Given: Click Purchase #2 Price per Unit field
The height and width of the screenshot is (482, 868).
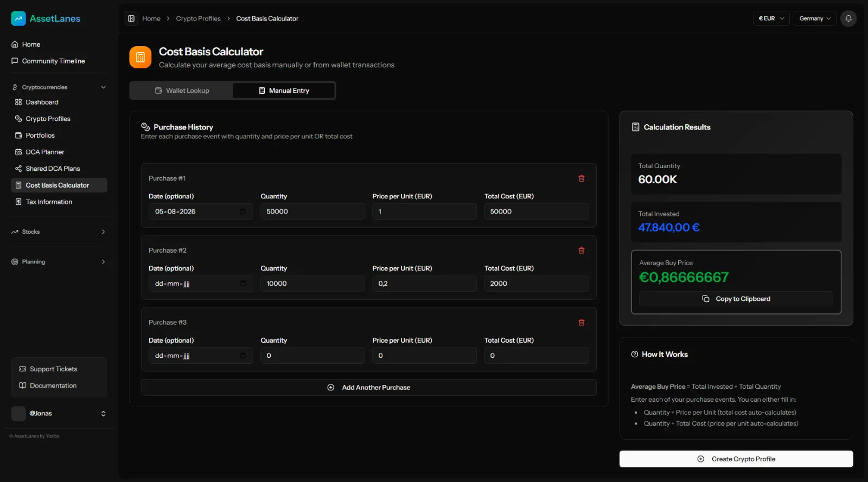Looking at the screenshot, I should (x=424, y=284).
